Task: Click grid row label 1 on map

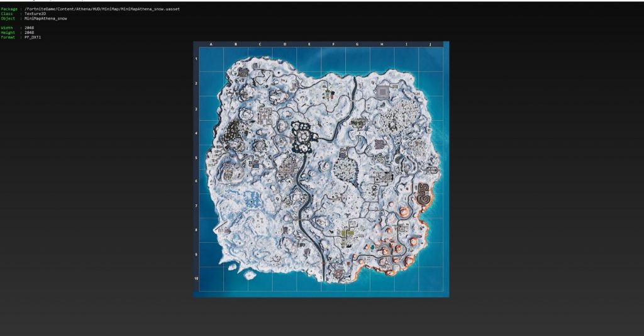Action: (x=196, y=59)
